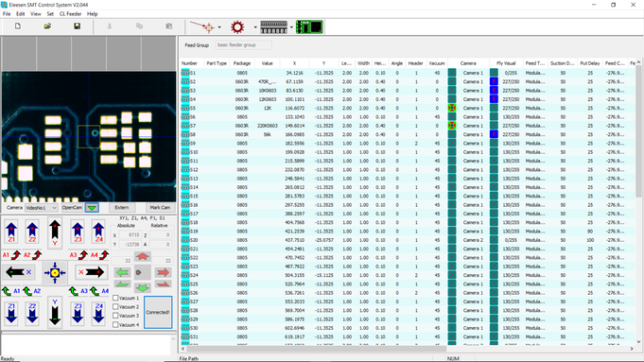Expand the dropdown arrow beside gear icon
Screen dimensions: 644x362
[255, 27]
